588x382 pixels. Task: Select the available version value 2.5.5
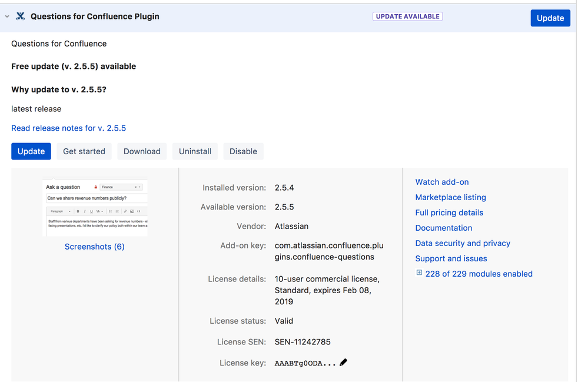[x=284, y=207]
